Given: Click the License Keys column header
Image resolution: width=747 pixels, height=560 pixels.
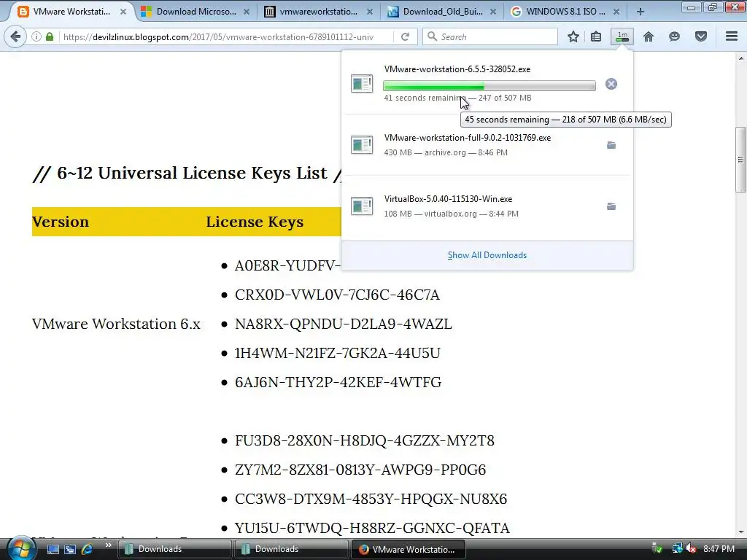Looking at the screenshot, I should tap(255, 222).
